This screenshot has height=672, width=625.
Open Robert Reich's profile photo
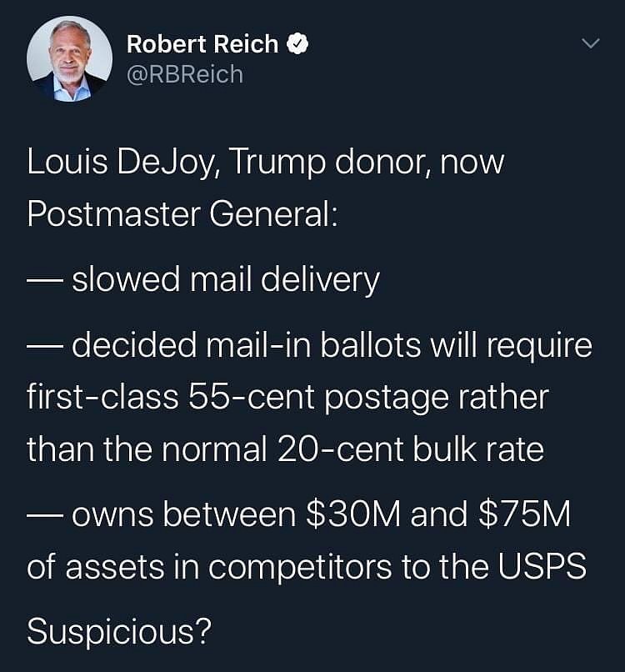[69, 59]
